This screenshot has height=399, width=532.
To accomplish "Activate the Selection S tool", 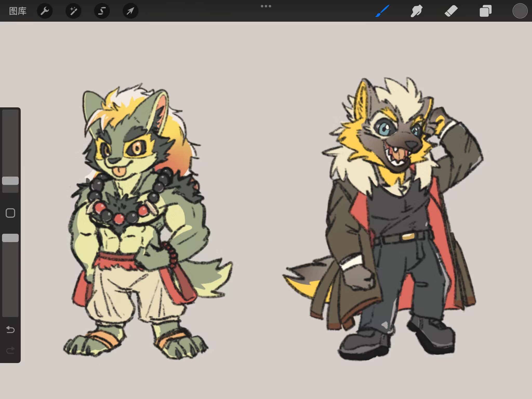I will pos(102,11).
